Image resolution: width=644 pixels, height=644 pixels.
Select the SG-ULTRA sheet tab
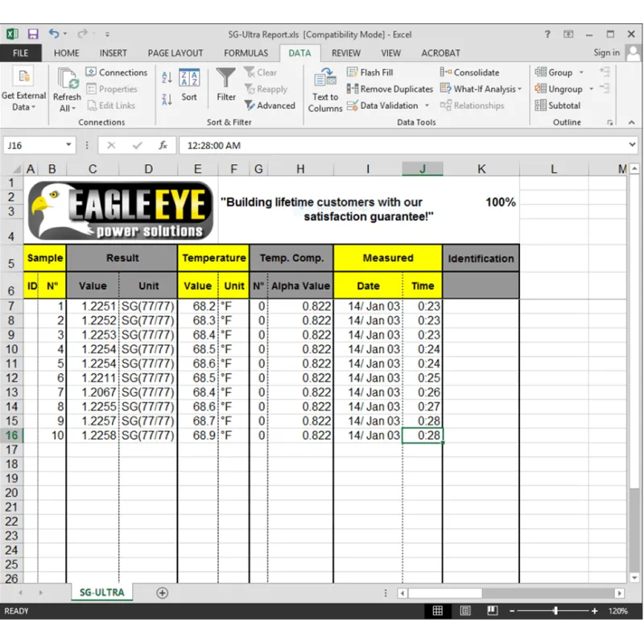[101, 591]
